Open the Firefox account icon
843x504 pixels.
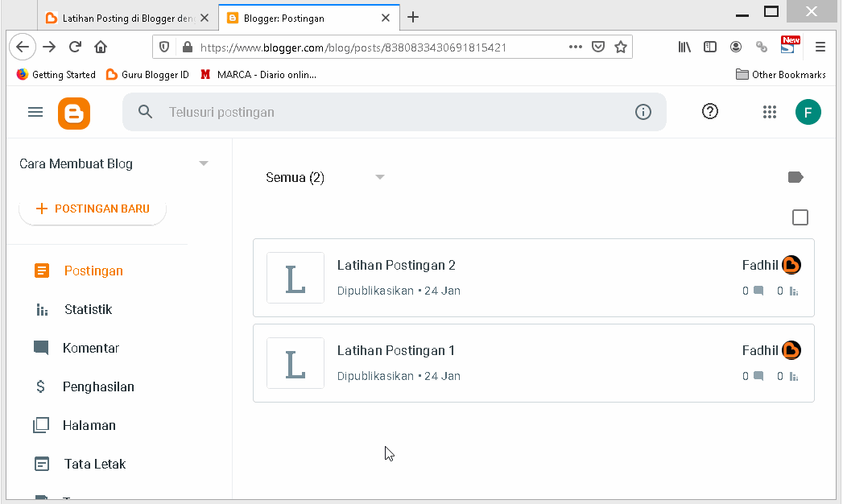736,48
